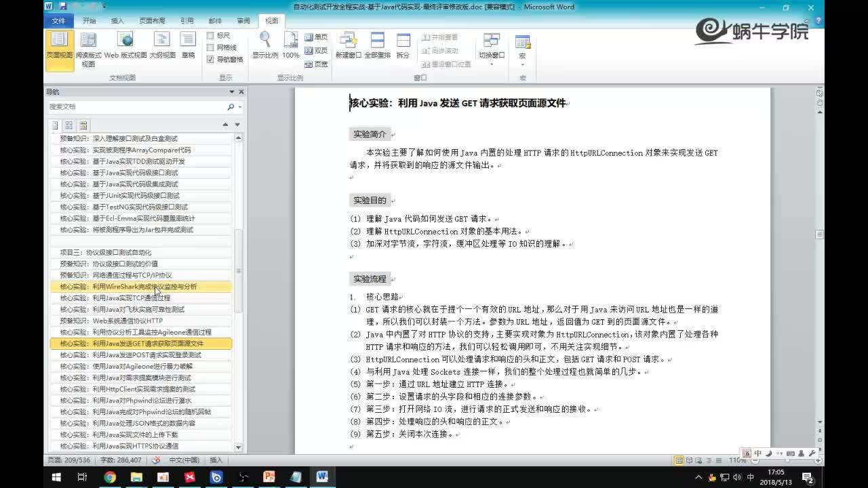The height and width of the screenshot is (488, 868).
Task: Open File Explorer from the taskbar
Action: (x=136, y=477)
